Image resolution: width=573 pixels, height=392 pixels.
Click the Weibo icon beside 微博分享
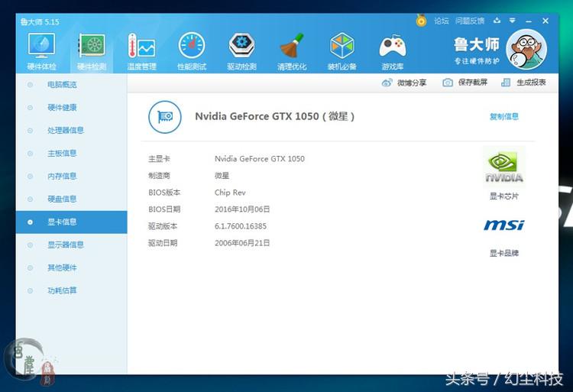[387, 83]
